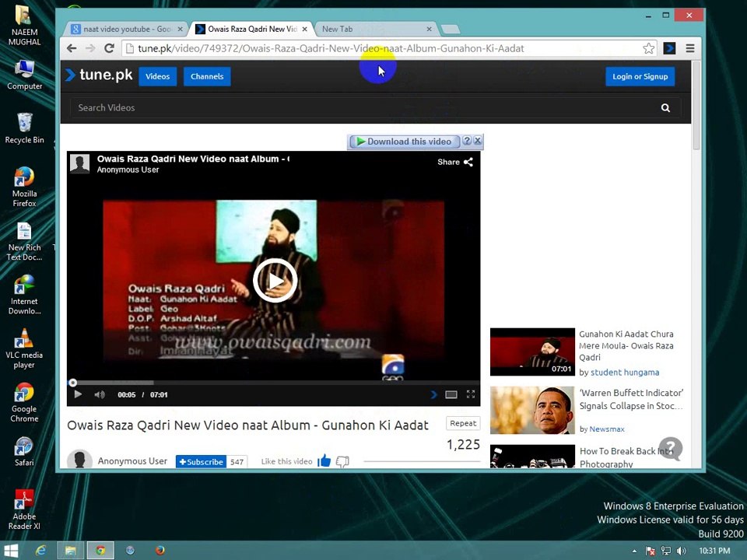Open a new tab with the new-tab button
Image resolution: width=747 pixels, height=560 pixels.
point(451,30)
